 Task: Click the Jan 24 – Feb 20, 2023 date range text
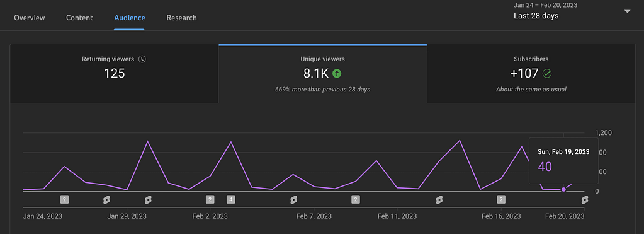pyautogui.click(x=545, y=5)
